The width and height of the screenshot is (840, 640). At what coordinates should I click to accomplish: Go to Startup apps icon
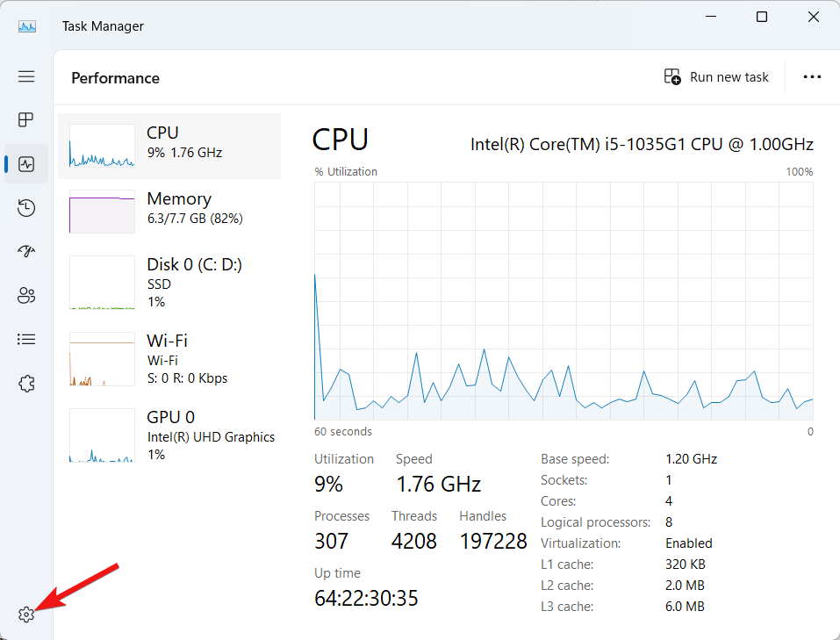(x=26, y=252)
